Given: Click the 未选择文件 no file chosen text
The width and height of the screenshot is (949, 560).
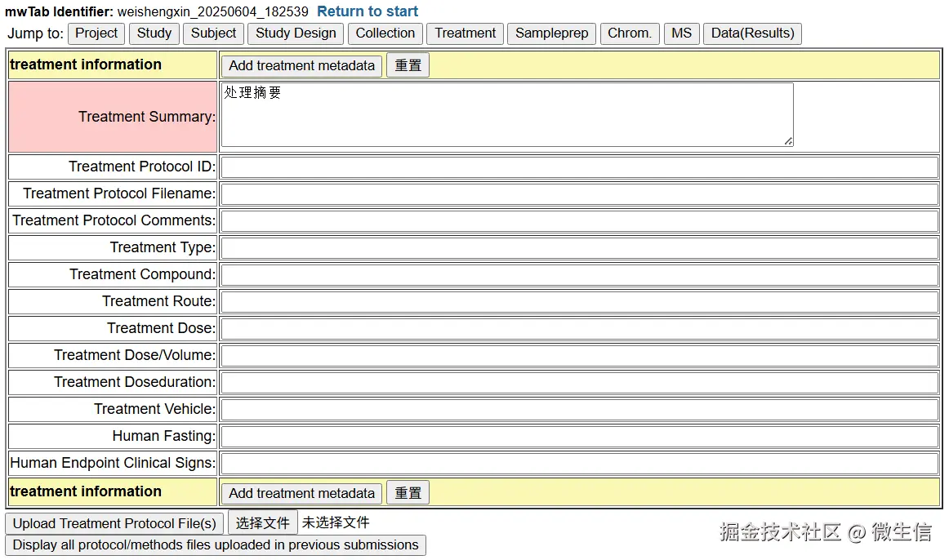Looking at the screenshot, I should [x=336, y=522].
